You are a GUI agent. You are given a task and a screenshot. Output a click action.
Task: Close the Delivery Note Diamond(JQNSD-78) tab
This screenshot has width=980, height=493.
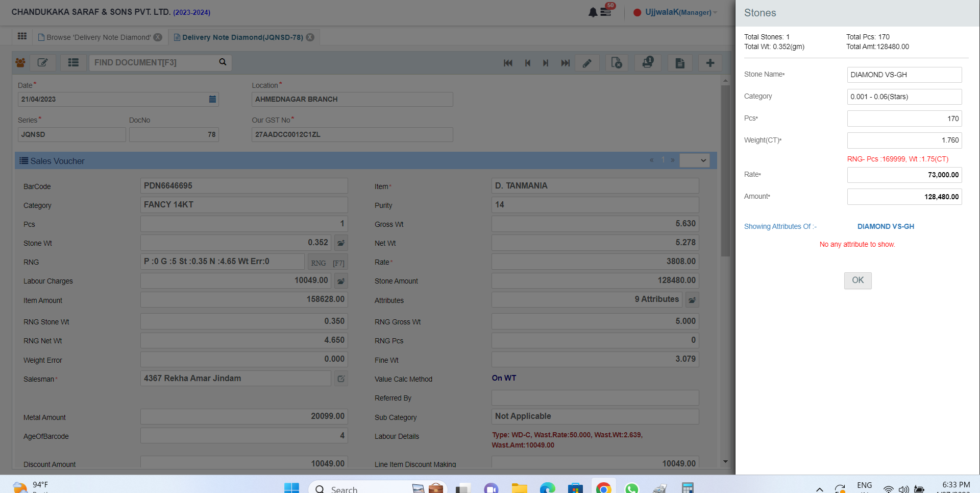310,37
